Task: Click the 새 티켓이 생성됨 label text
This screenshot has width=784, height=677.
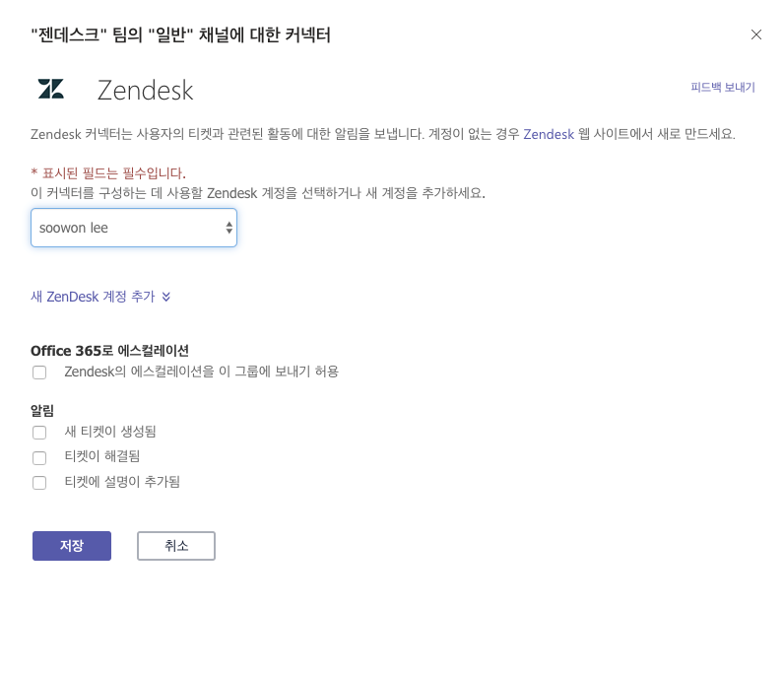Action: click(110, 432)
